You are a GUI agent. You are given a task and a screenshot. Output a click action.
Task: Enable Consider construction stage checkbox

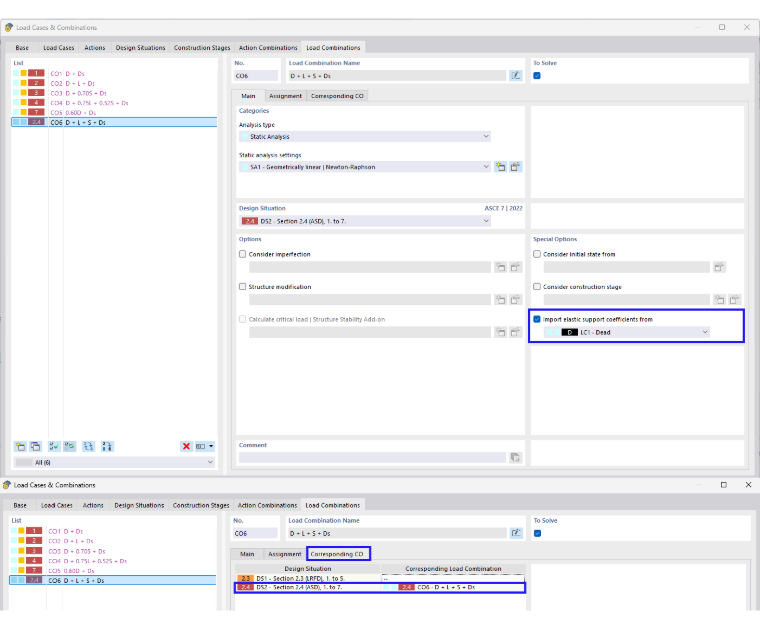tap(537, 286)
